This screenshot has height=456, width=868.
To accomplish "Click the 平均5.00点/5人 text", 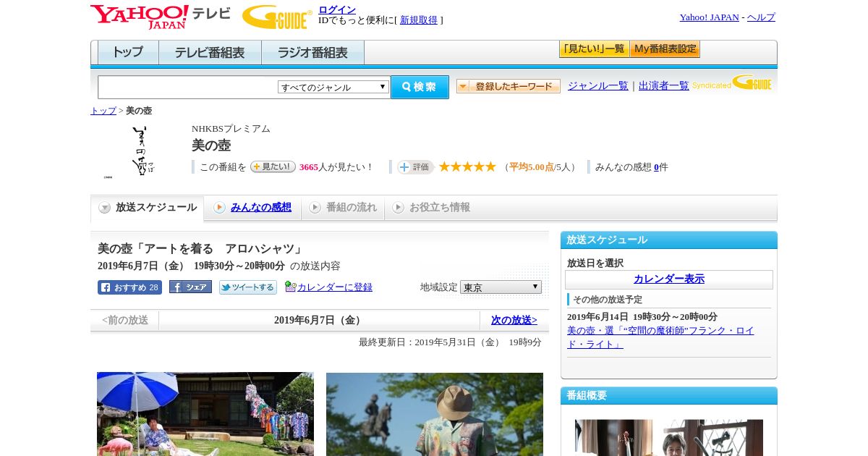I will click(x=540, y=167).
